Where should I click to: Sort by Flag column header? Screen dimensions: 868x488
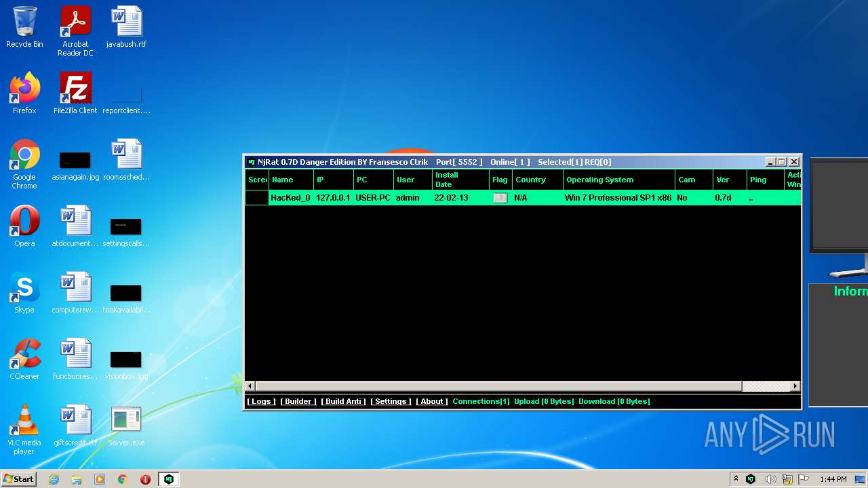(x=500, y=180)
